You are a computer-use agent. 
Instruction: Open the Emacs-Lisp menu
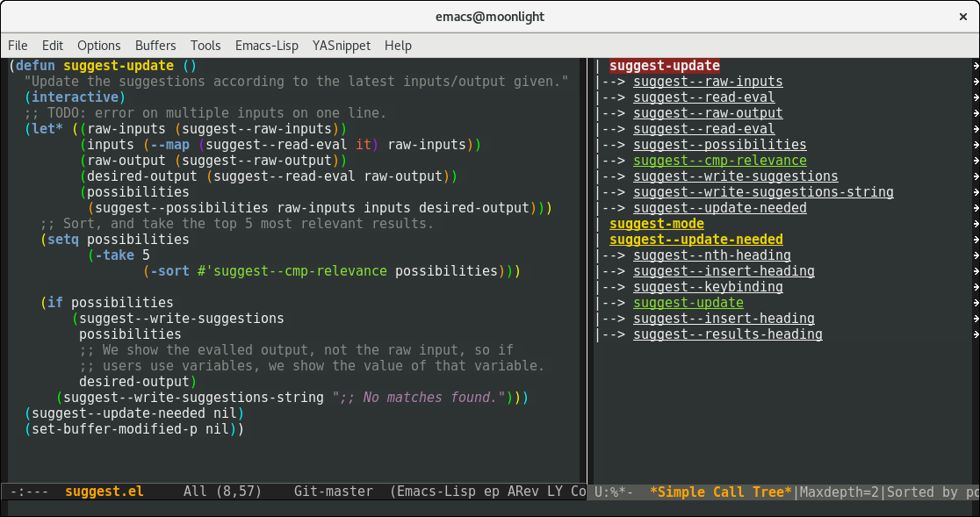coord(266,46)
